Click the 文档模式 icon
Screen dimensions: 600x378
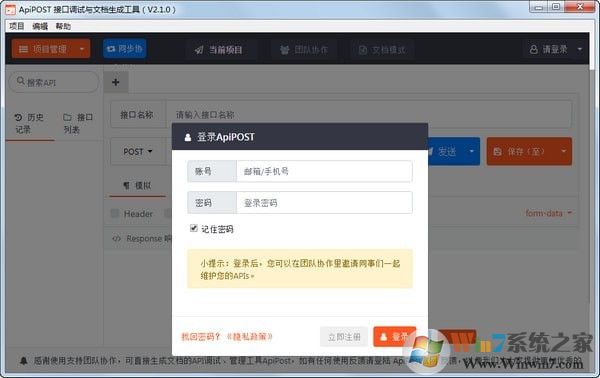(x=363, y=50)
